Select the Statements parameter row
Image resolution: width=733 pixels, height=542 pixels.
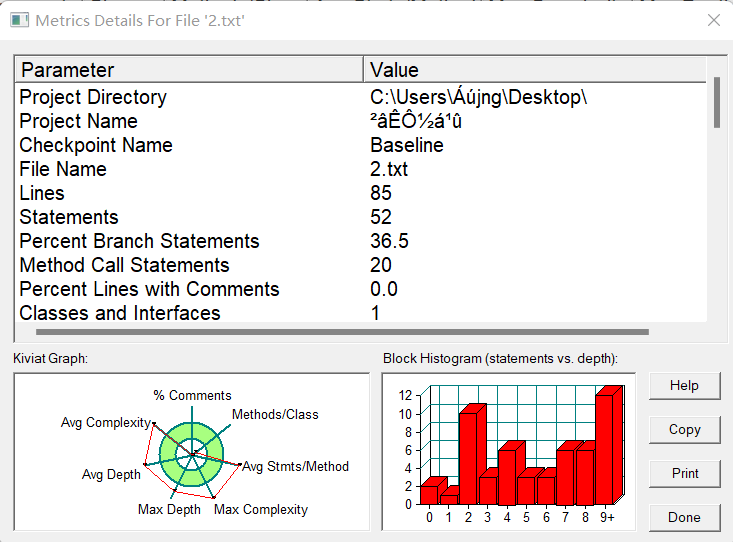(361, 217)
